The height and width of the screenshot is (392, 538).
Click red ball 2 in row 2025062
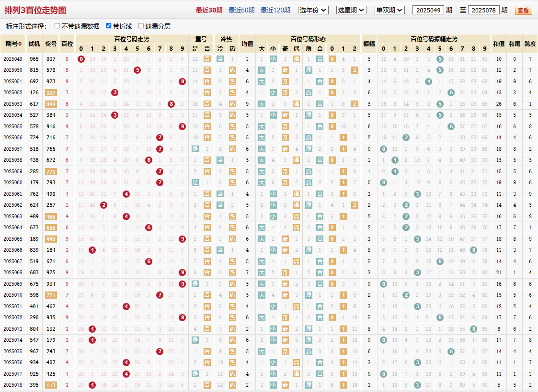pos(103,205)
